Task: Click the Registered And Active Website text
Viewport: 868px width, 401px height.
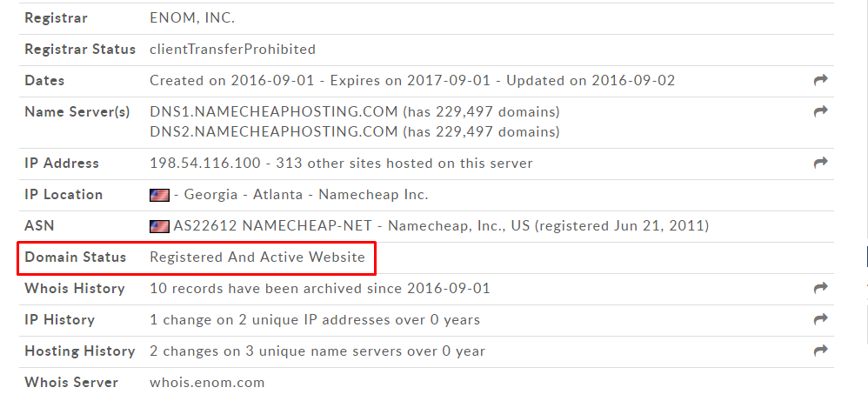Action: (x=257, y=257)
